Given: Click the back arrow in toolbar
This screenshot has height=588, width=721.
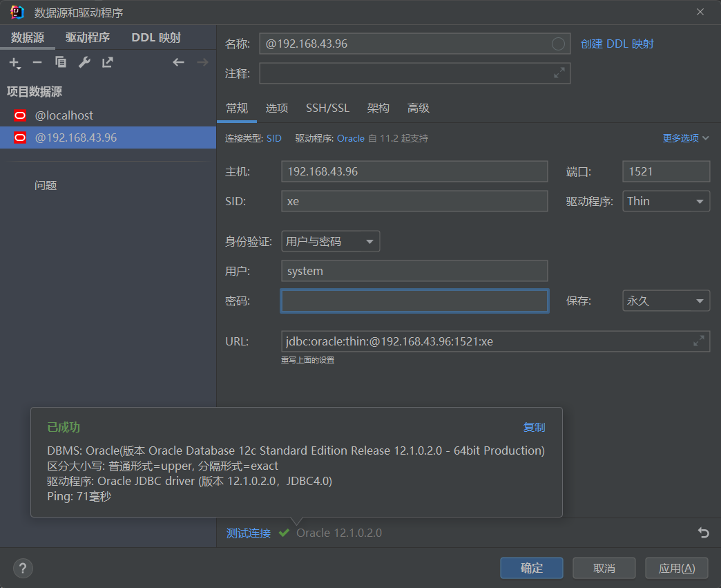Looking at the screenshot, I should 179,63.
